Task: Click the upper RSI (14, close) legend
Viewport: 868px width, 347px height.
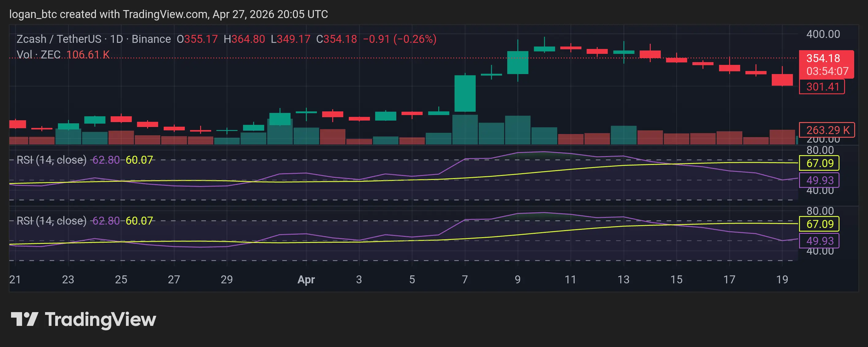Action: 51,160
